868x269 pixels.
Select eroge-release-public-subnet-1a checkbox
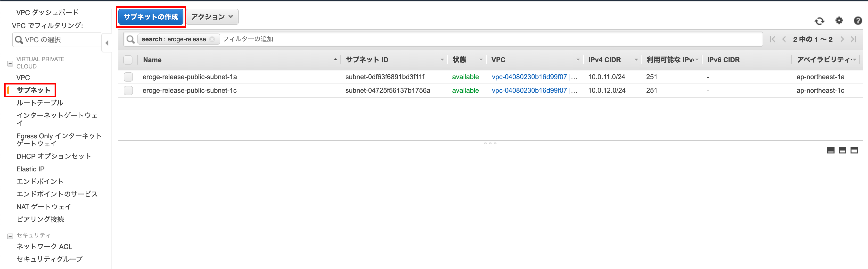click(x=128, y=77)
